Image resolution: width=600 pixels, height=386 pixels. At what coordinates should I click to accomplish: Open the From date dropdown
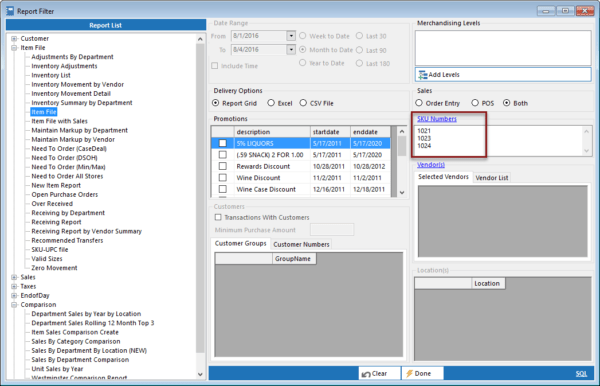click(x=291, y=36)
